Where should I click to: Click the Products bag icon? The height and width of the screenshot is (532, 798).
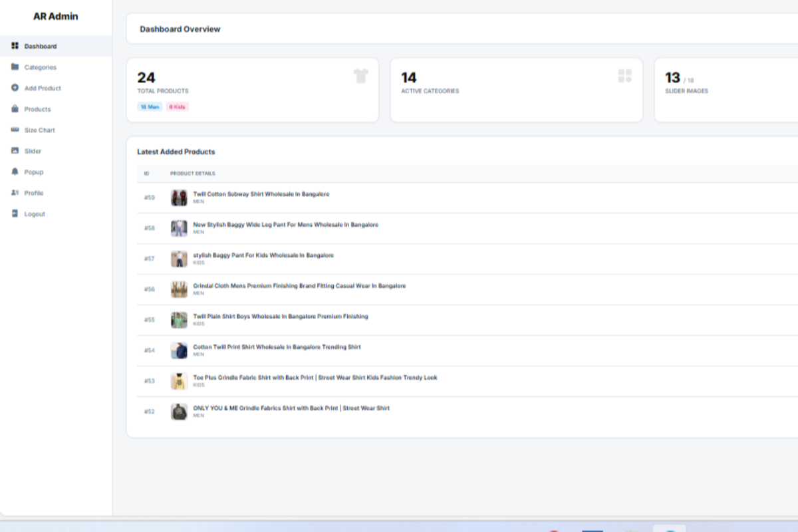click(15, 108)
